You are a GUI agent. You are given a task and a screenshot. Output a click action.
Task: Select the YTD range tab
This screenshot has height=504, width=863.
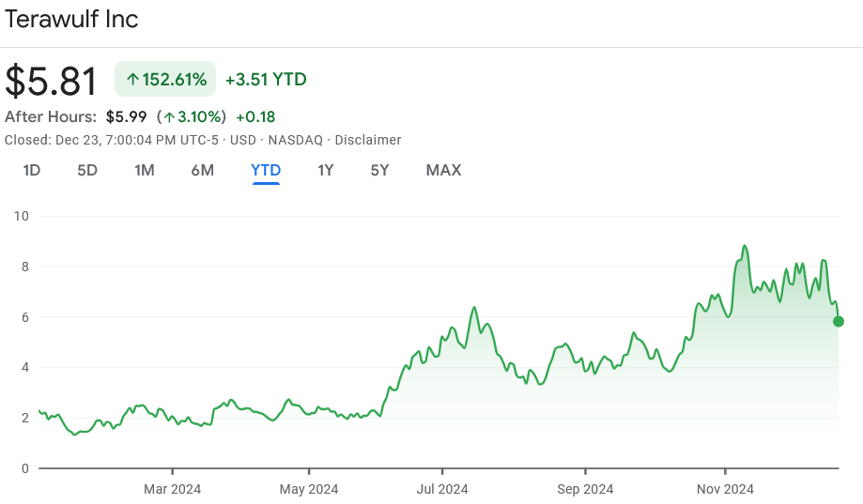coord(266,171)
